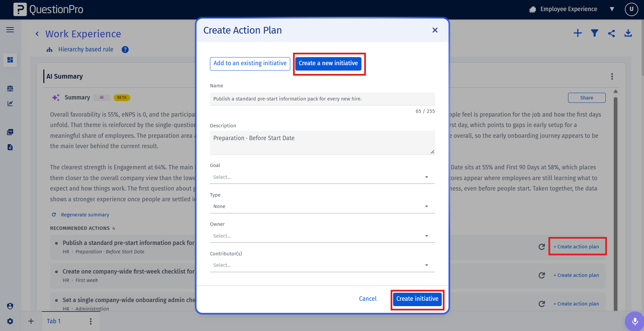
Task: Refresh the 'Publish a standard pre-start' recommendation
Action: click(x=542, y=247)
